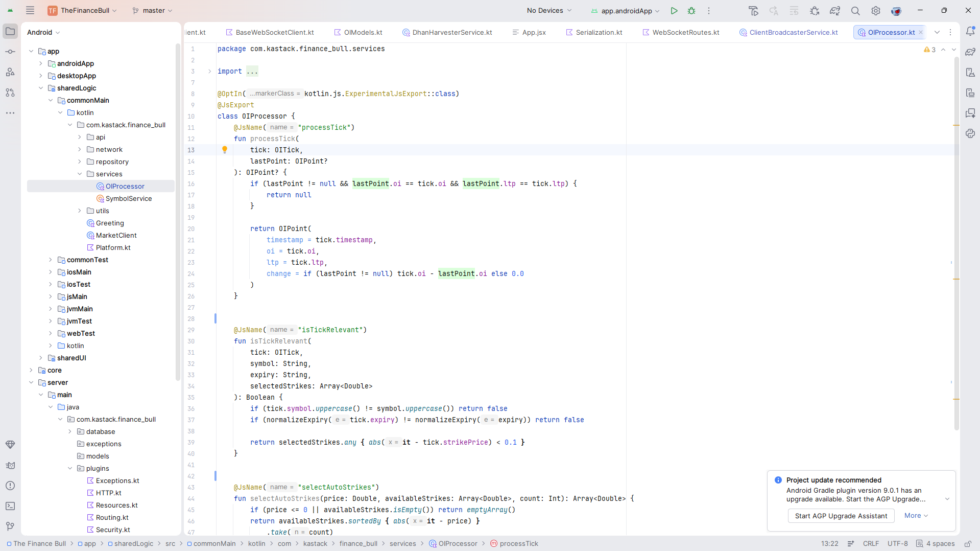The width and height of the screenshot is (980, 551).
Task: Click the editor vertical scrollbar
Action: click(957, 243)
